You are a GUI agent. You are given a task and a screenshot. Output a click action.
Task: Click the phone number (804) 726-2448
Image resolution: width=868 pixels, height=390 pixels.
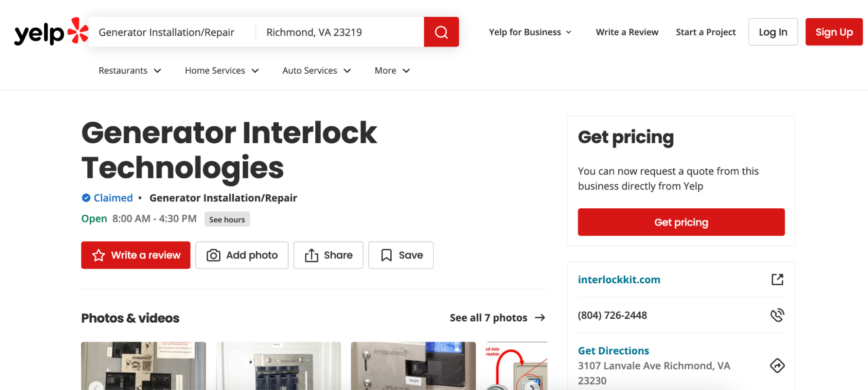click(x=612, y=315)
